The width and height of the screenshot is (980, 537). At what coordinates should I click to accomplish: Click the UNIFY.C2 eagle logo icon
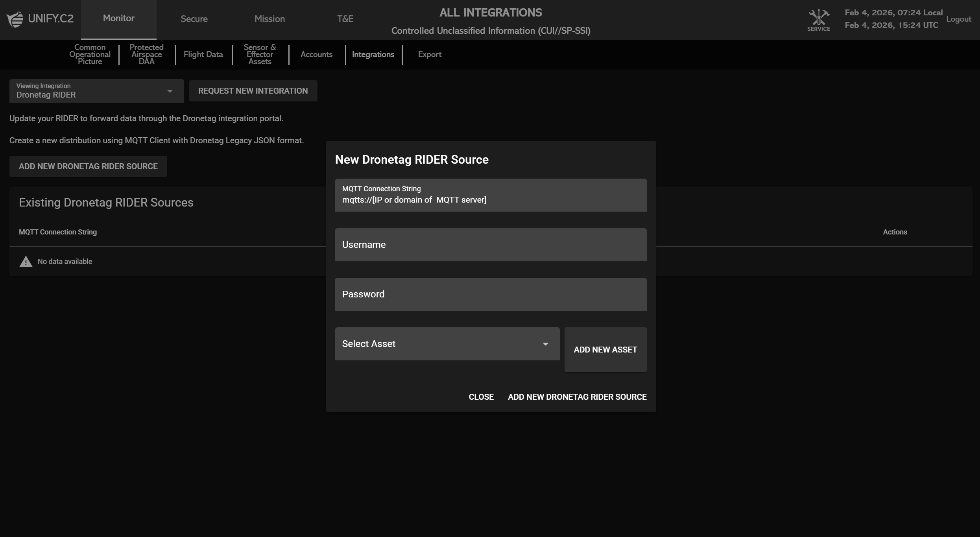[x=15, y=19]
